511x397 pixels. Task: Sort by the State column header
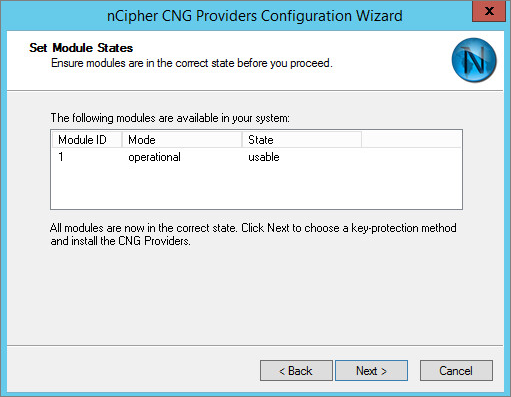tap(302, 140)
